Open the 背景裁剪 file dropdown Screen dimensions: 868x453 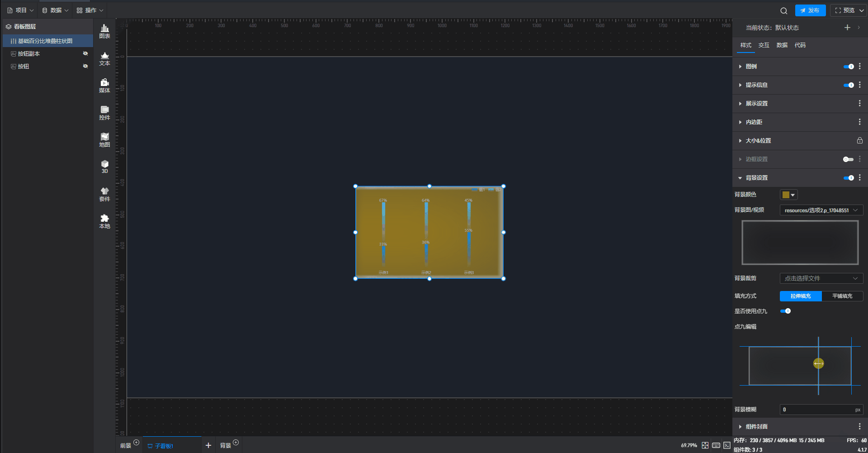[x=821, y=278]
